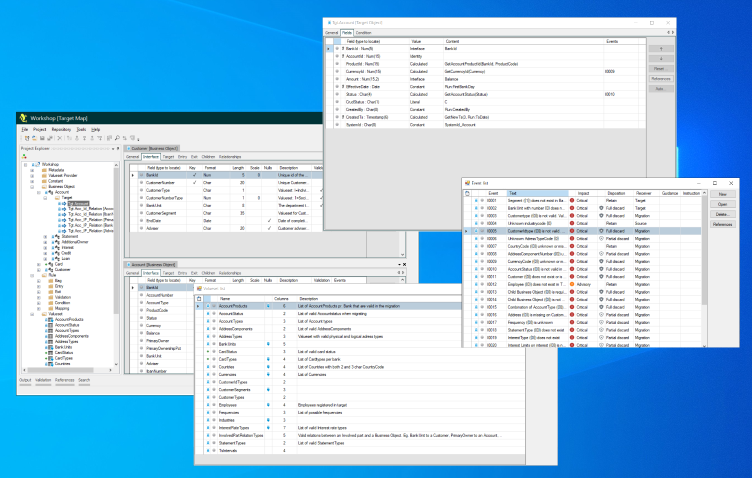This screenshot has height=478, width=752.
Task: Switch to Condition tab in Target Object window
Action: (364, 32)
